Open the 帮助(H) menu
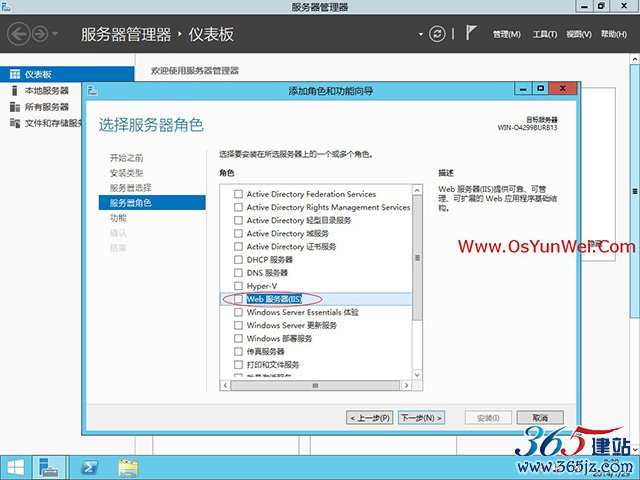Image resolution: width=640 pixels, height=480 pixels. [613, 34]
